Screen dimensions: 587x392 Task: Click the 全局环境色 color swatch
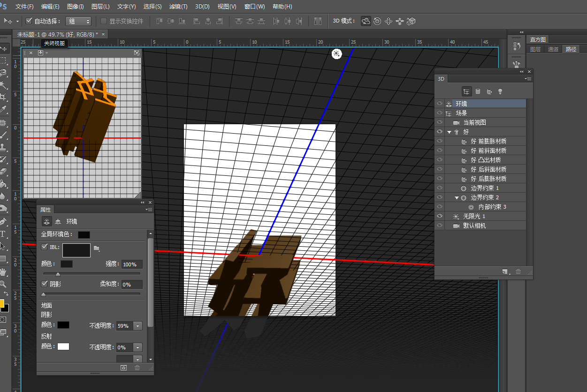tap(84, 234)
